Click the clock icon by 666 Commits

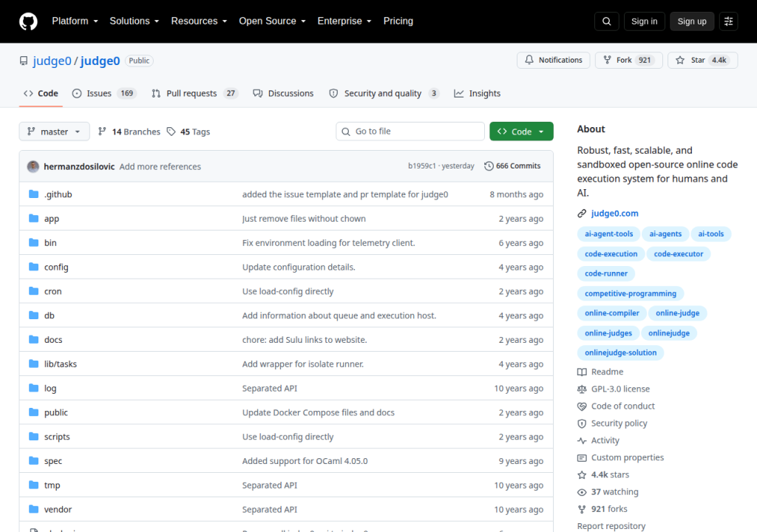click(489, 166)
